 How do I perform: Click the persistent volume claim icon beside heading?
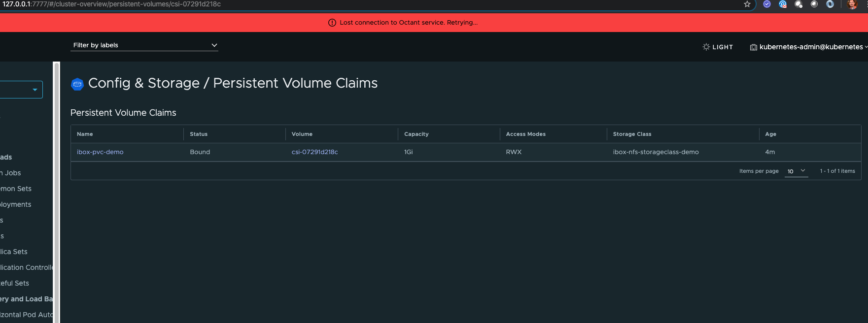[x=77, y=84]
